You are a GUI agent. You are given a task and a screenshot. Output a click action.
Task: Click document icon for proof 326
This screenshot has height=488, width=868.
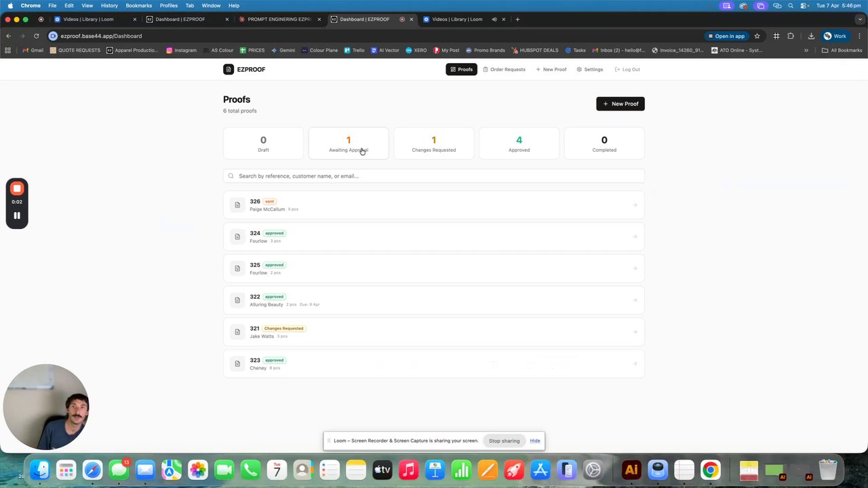point(237,205)
